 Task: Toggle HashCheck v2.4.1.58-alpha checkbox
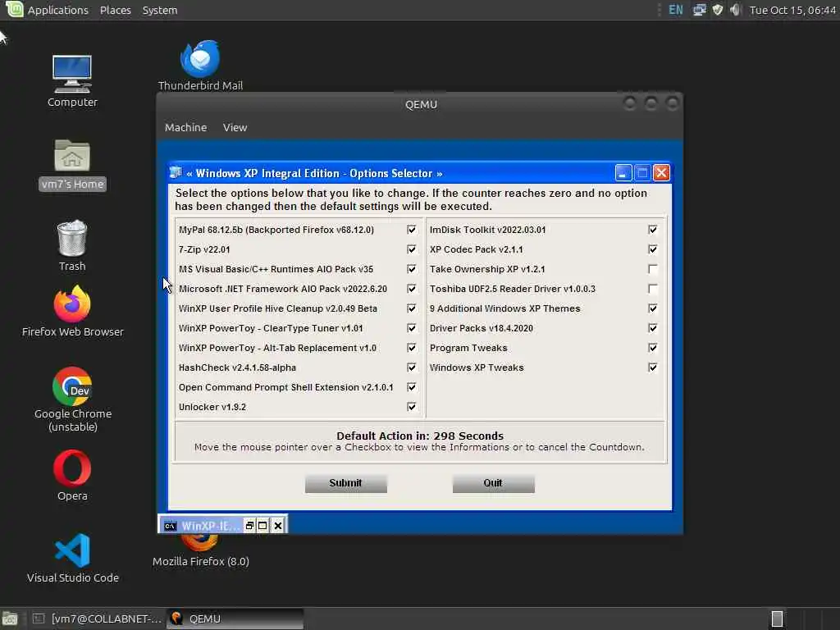pyautogui.click(x=412, y=367)
